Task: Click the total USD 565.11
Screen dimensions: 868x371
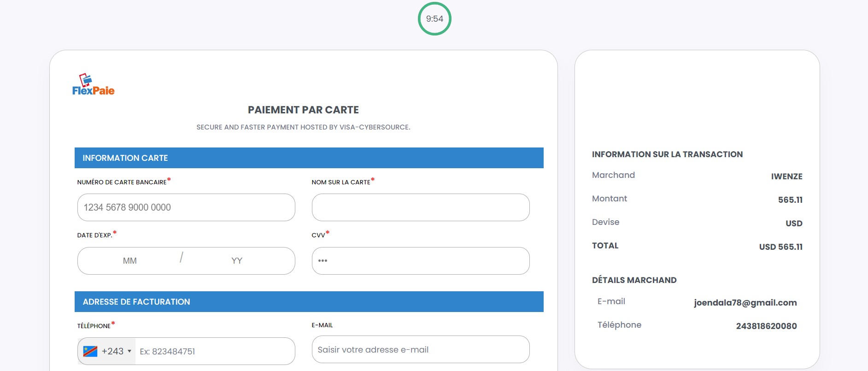Action: (780, 247)
